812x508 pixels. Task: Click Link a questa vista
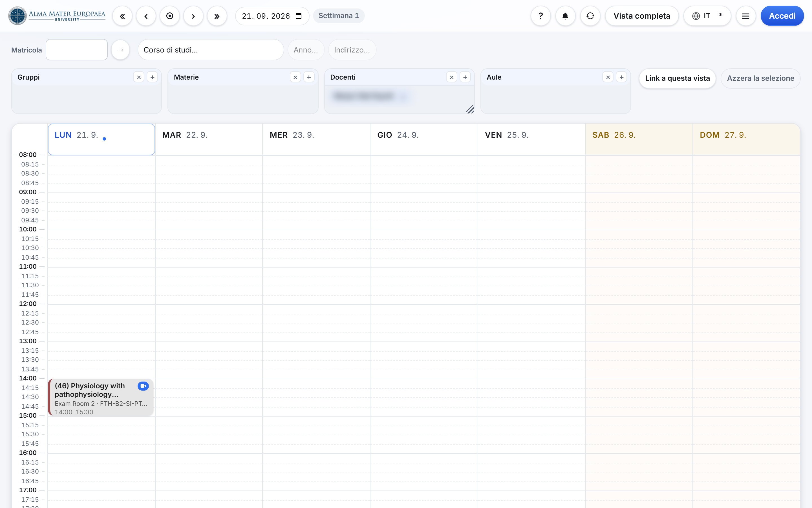(x=677, y=78)
